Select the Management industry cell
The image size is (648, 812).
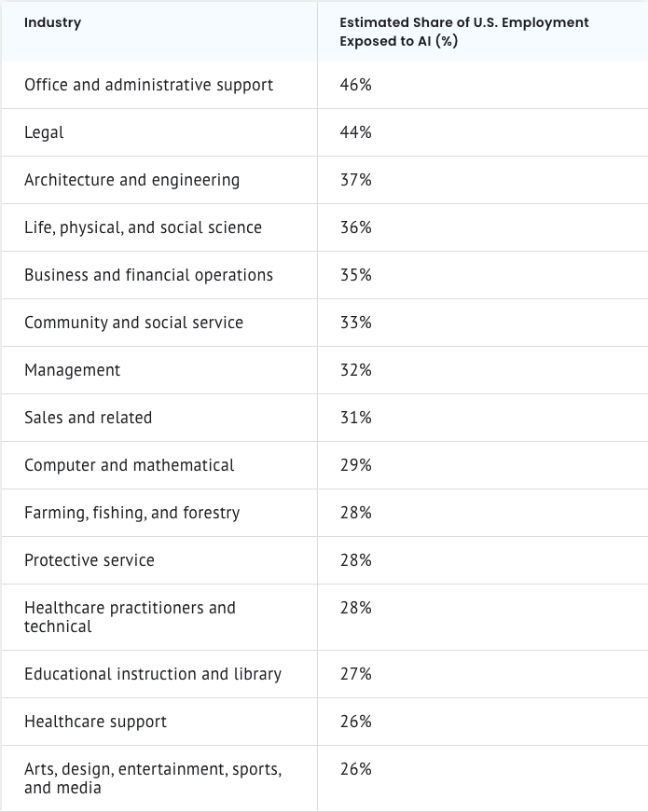click(x=73, y=370)
